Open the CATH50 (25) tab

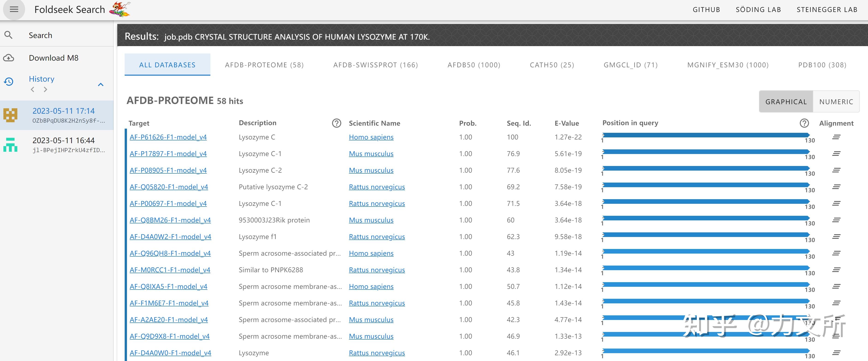coord(552,65)
